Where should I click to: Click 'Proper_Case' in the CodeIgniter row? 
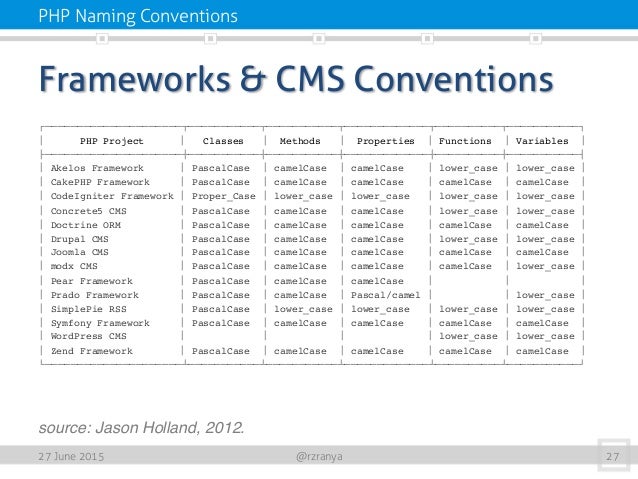pyautogui.click(x=224, y=196)
